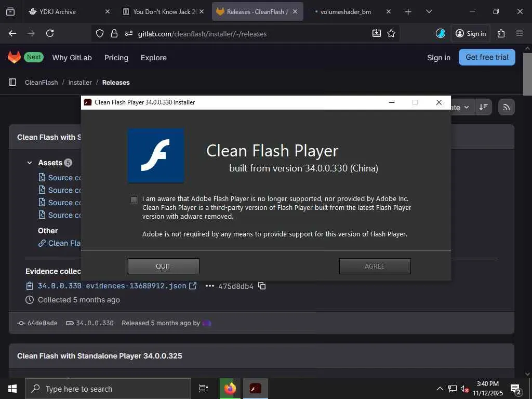Open the third Source code asset link
The height and width of the screenshot is (399, 532).
(x=60, y=203)
